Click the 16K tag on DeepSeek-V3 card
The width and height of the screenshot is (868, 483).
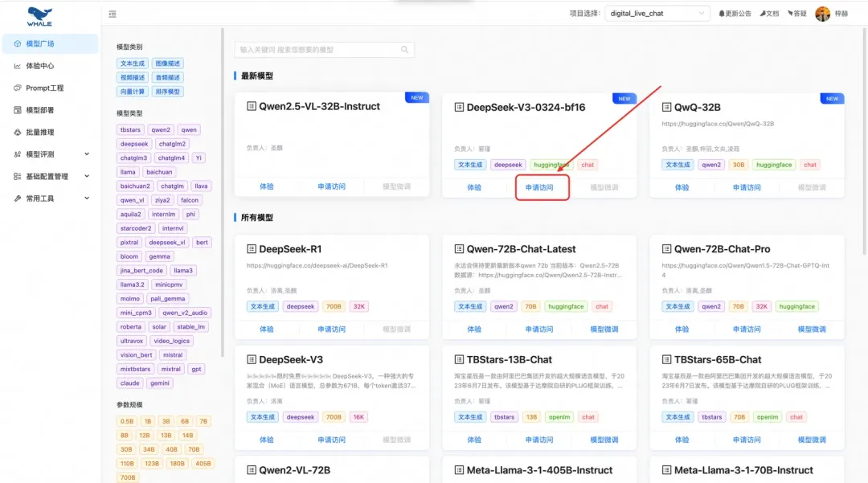[x=358, y=417]
